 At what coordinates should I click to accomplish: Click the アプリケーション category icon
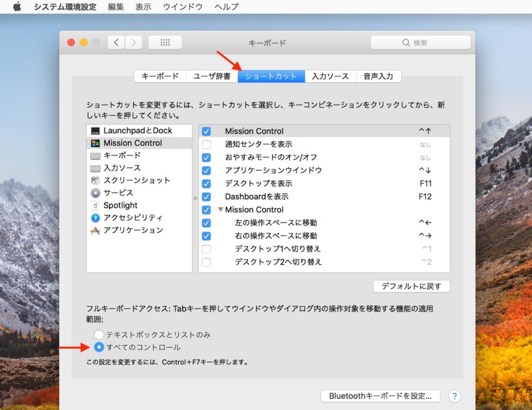point(96,230)
